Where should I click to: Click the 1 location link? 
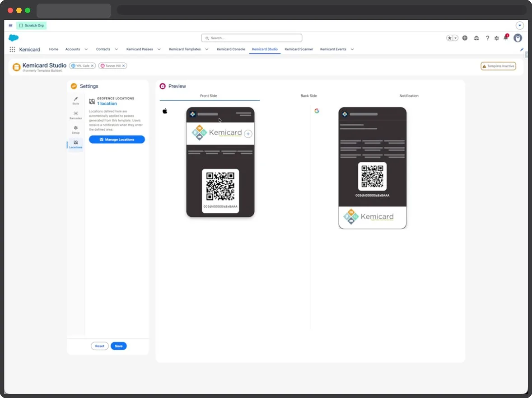coord(107,104)
